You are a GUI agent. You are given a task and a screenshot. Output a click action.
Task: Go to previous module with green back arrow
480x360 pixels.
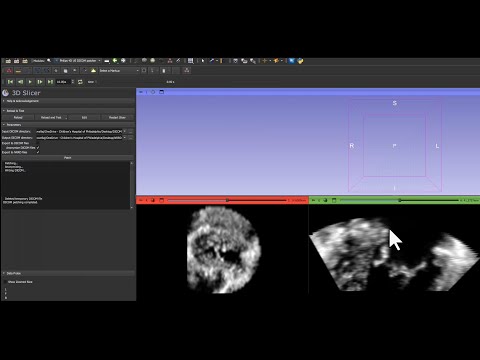tap(115, 61)
